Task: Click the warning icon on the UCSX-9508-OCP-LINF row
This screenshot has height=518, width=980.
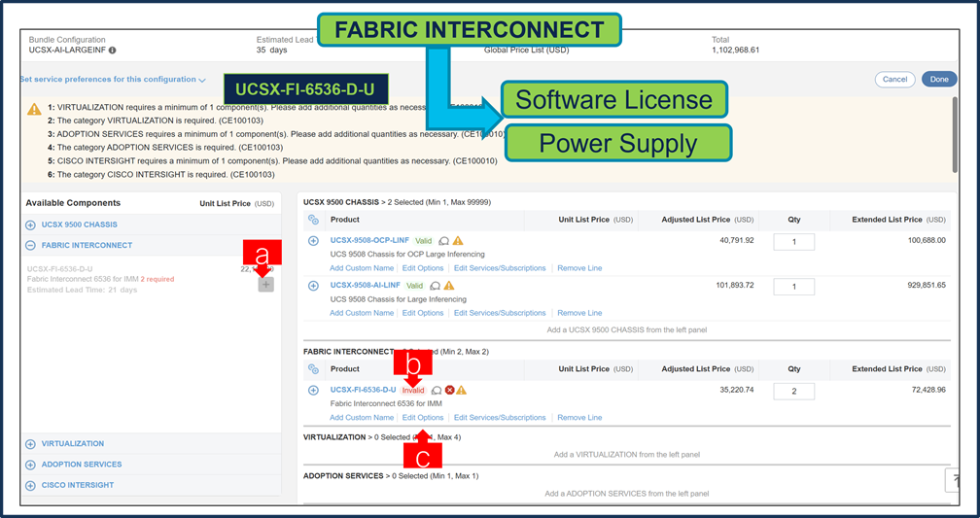Action: (x=458, y=241)
